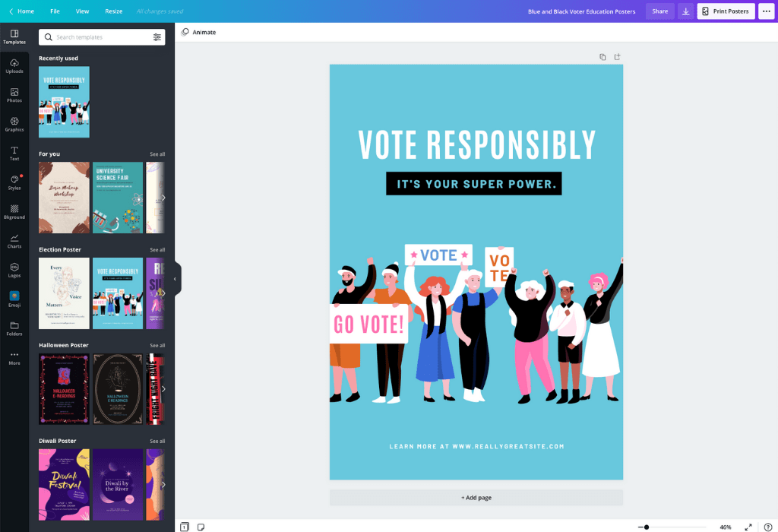Open the File menu
Screen dimensions: 778x532
[x=55, y=11]
